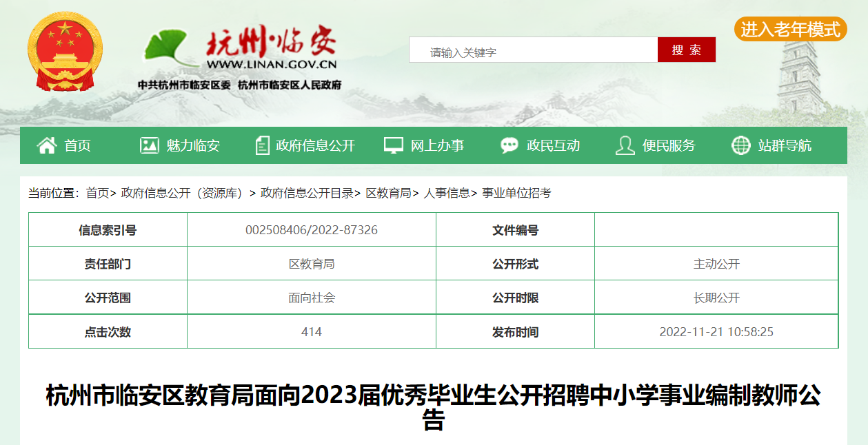
Task: Click the 长期公开 cell value
Action: (716, 298)
